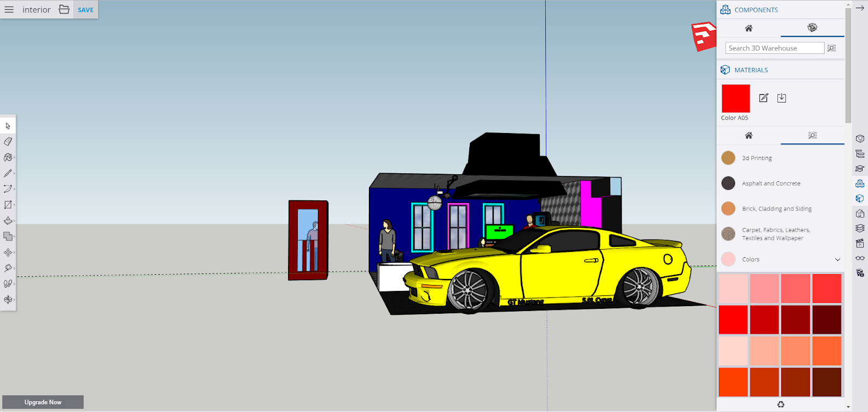Collapse the MATERIALS panel header
This screenshot has width=868, height=412.
click(781, 70)
